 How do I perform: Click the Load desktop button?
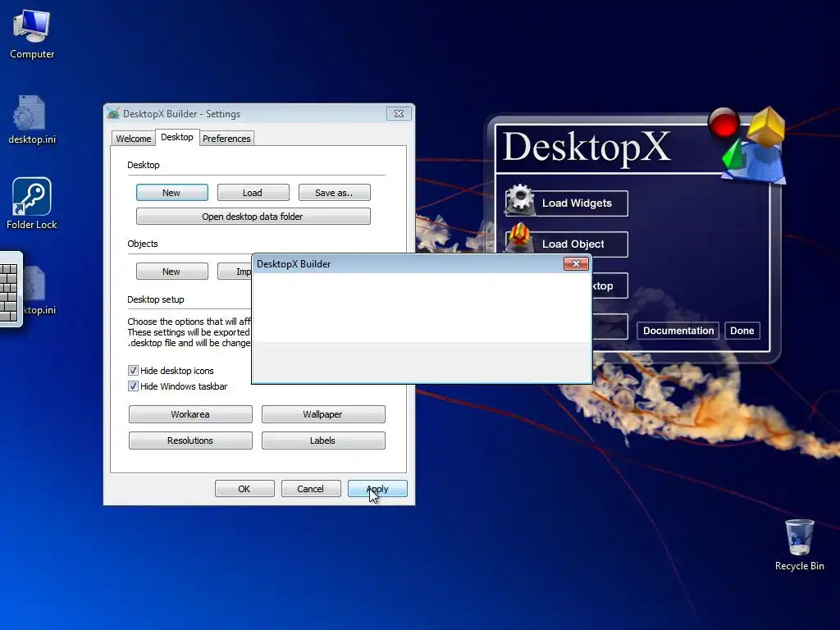(253, 192)
